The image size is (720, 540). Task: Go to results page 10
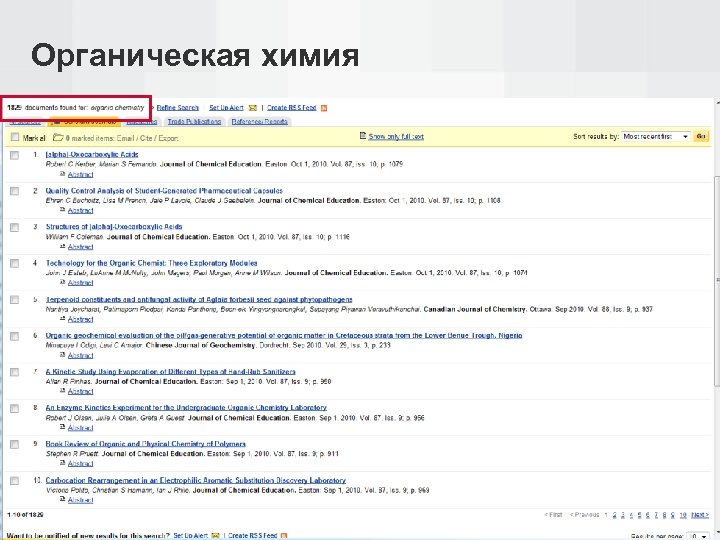[x=683, y=515]
